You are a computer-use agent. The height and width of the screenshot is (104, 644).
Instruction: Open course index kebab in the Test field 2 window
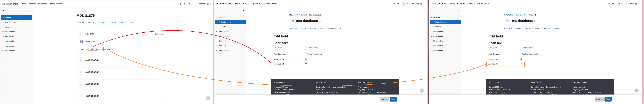(458, 11)
